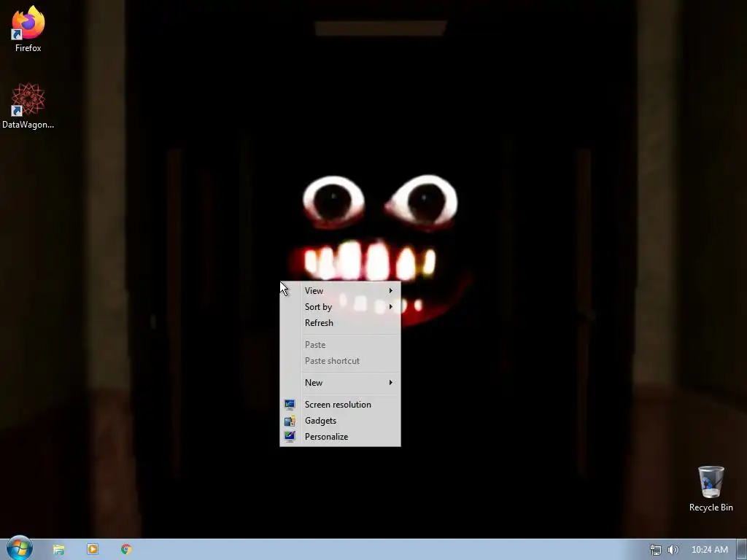Open Gadgets from the context menu
This screenshot has width=747, height=560.
[340, 421]
